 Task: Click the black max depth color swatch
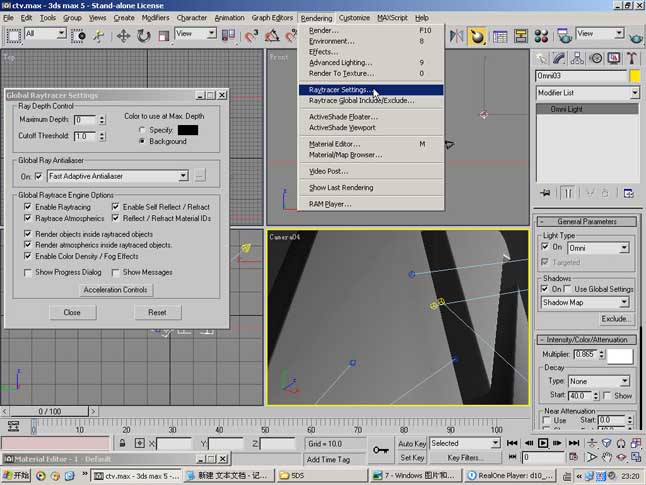[x=188, y=130]
